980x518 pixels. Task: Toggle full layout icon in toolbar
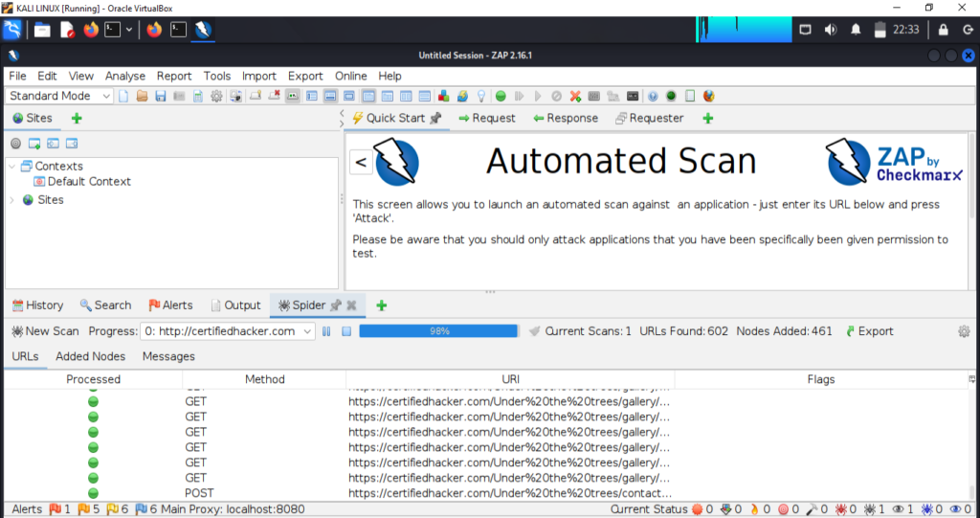coord(348,97)
